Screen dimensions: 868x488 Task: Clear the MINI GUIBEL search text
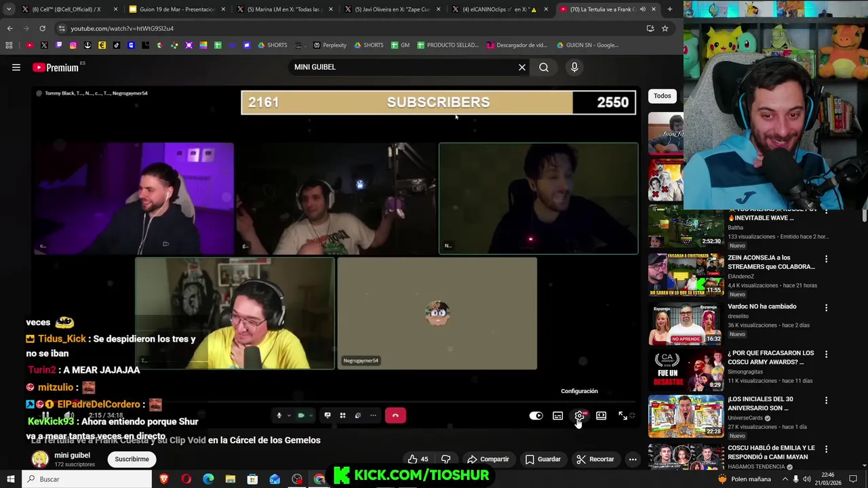click(x=522, y=67)
